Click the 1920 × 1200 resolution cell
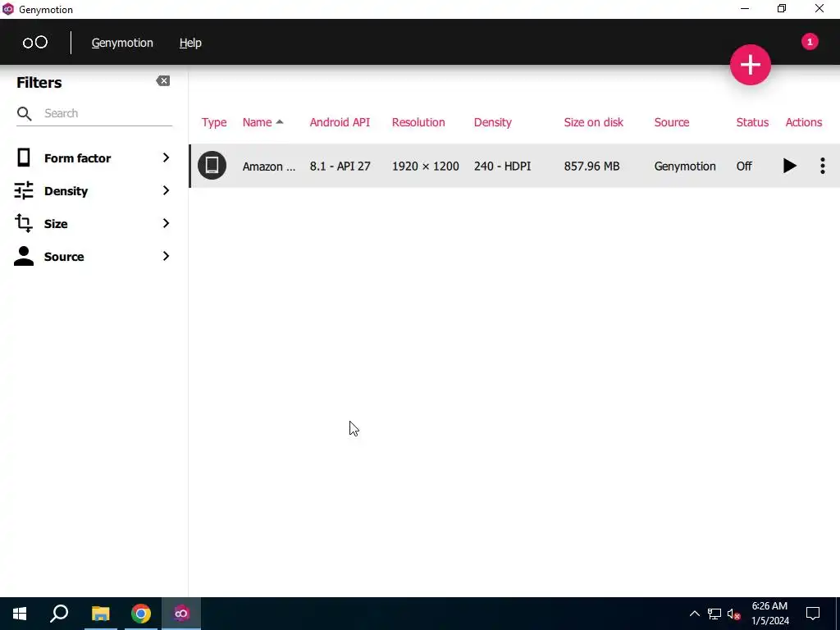Viewport: 840px width, 630px height. click(x=426, y=166)
